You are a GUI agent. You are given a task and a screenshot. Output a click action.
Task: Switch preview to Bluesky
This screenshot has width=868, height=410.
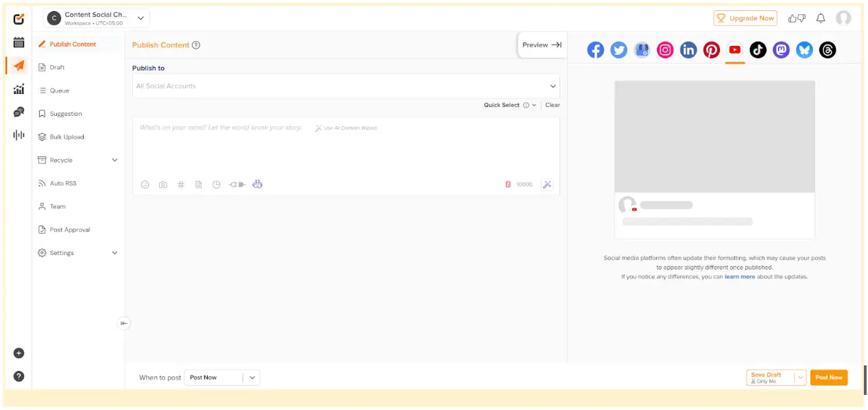(x=804, y=50)
